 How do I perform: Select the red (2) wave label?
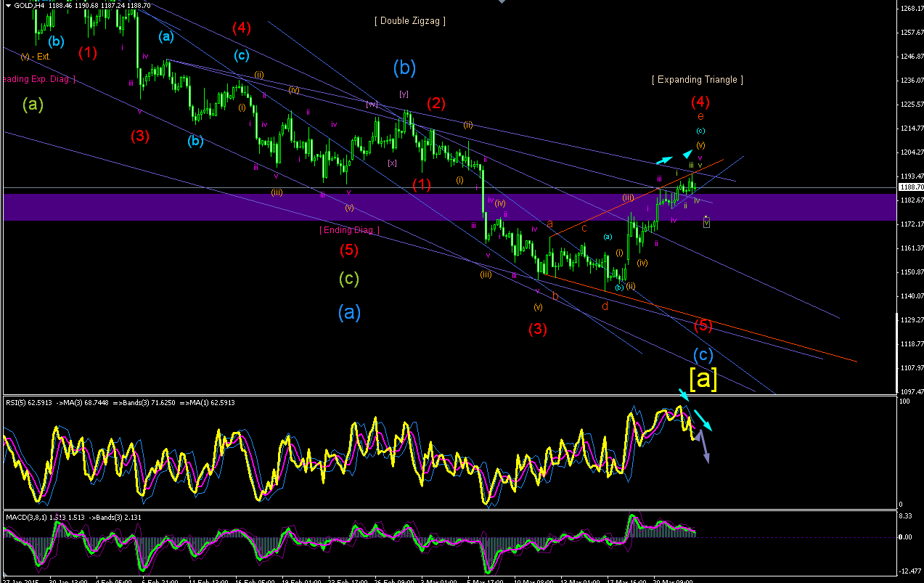click(436, 103)
